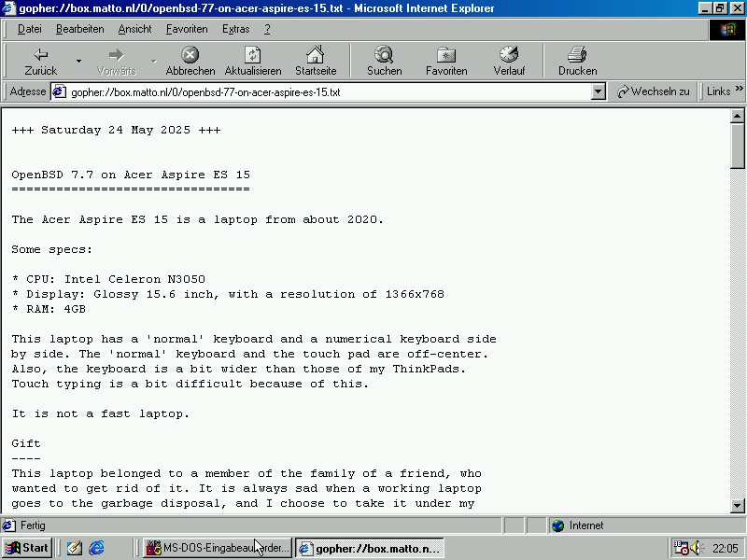Open the Suchen search pane

pyautogui.click(x=384, y=61)
